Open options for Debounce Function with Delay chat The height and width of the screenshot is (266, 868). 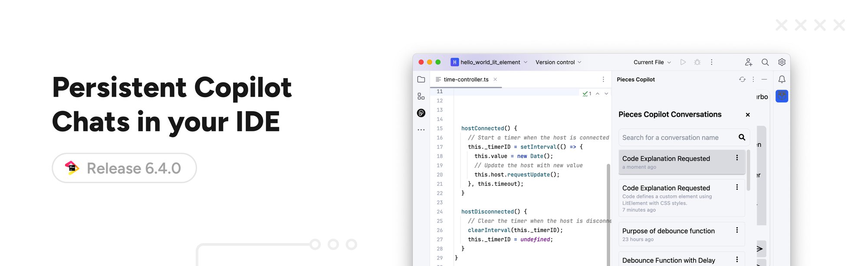coord(737,259)
